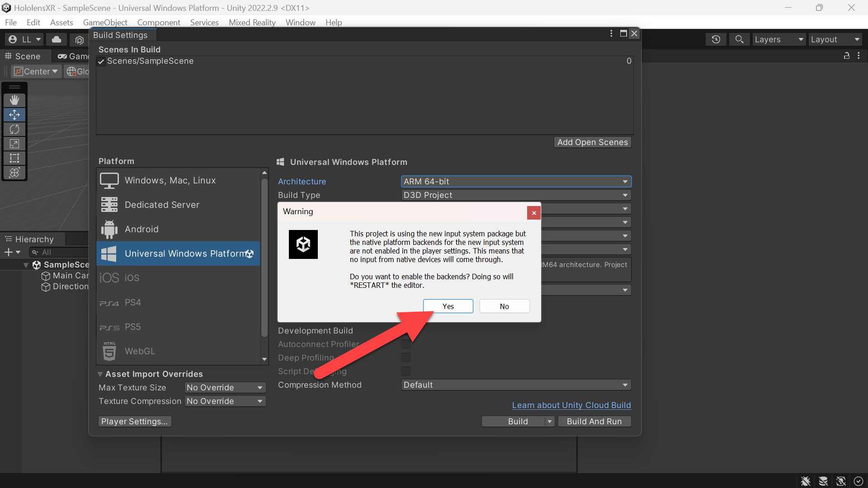The width and height of the screenshot is (868, 488).
Task: Toggle the Deep Profiling checkbox
Action: click(x=406, y=358)
